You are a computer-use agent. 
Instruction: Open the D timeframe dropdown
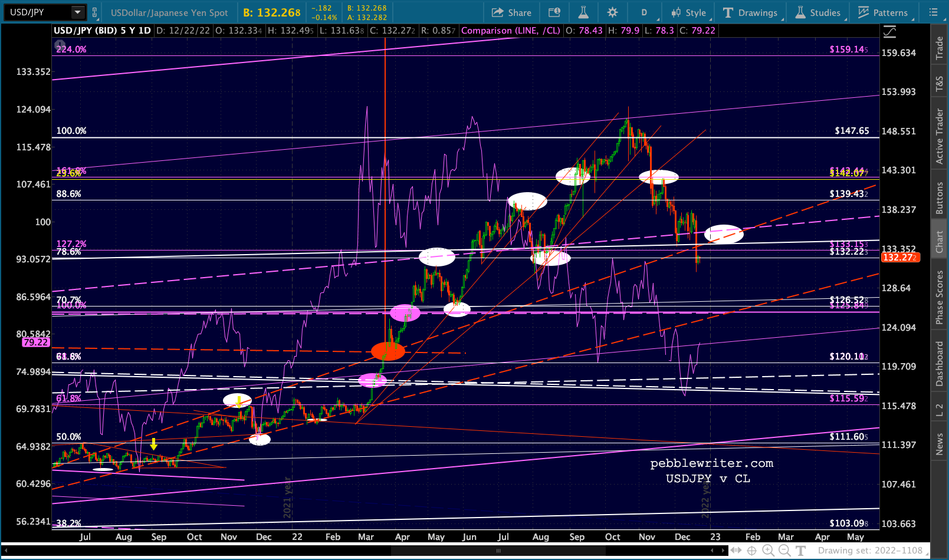(644, 12)
